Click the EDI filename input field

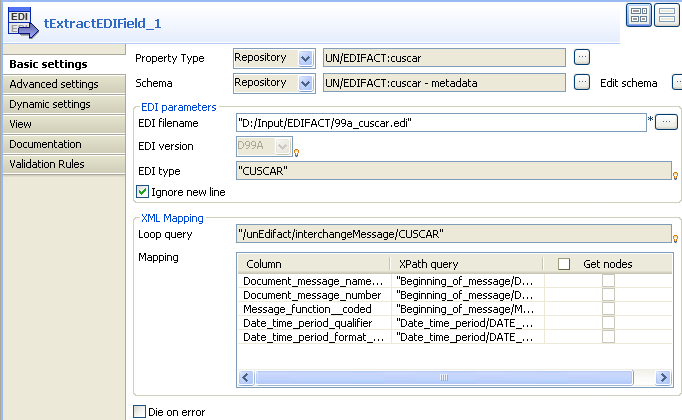click(440, 123)
